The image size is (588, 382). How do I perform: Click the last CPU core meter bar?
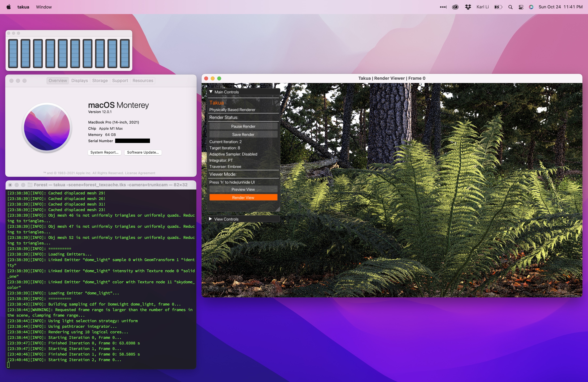125,54
